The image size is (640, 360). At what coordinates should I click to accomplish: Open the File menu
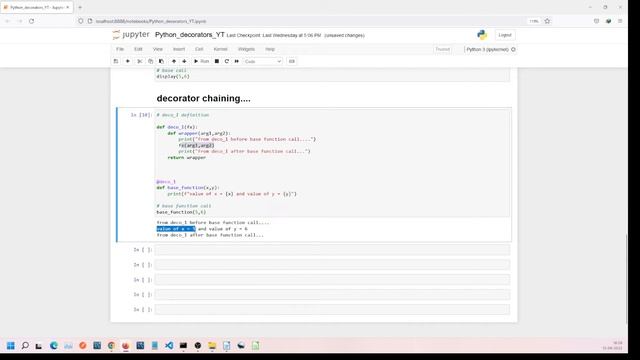coord(120,49)
